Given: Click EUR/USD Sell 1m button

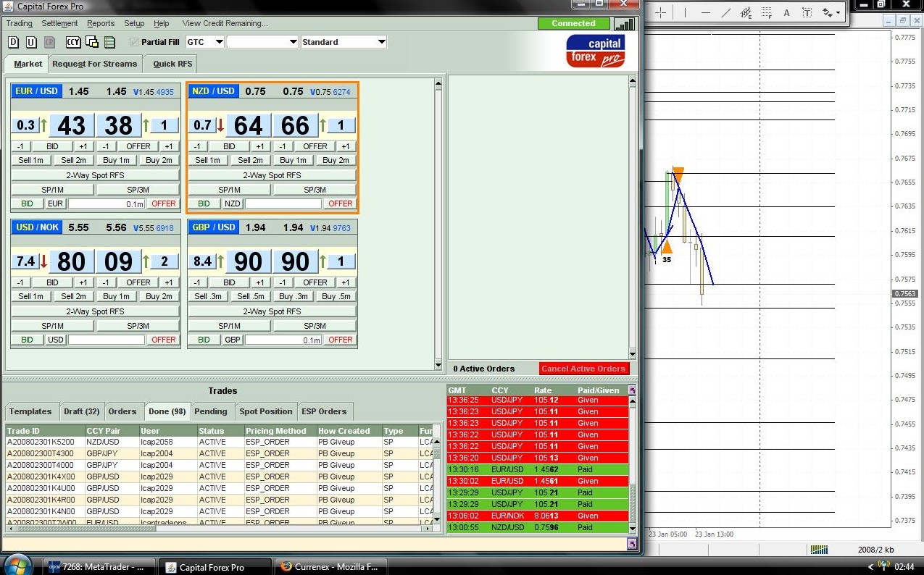Looking at the screenshot, I should (x=31, y=160).
